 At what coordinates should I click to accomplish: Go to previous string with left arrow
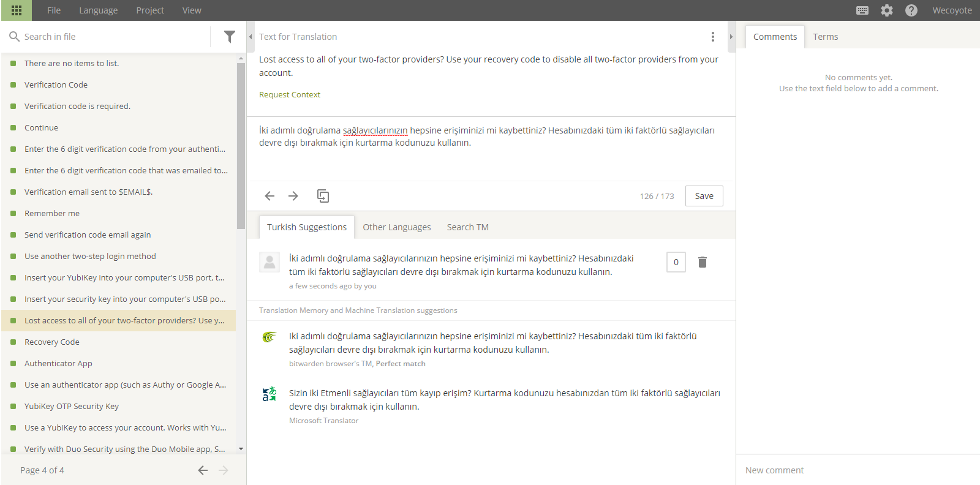(x=269, y=196)
